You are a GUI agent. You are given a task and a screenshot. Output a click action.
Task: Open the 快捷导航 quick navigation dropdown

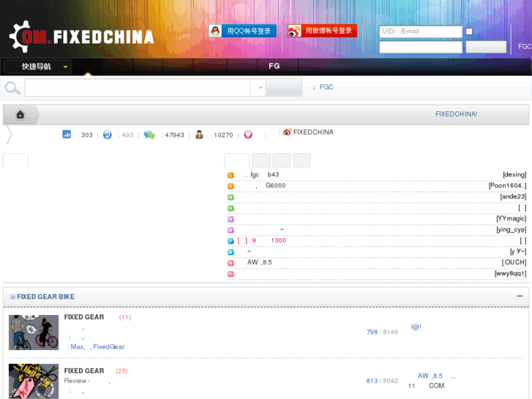click(37, 67)
